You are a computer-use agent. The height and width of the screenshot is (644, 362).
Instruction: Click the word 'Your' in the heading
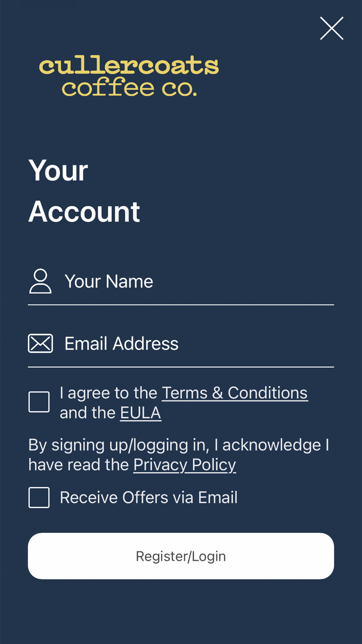58,170
